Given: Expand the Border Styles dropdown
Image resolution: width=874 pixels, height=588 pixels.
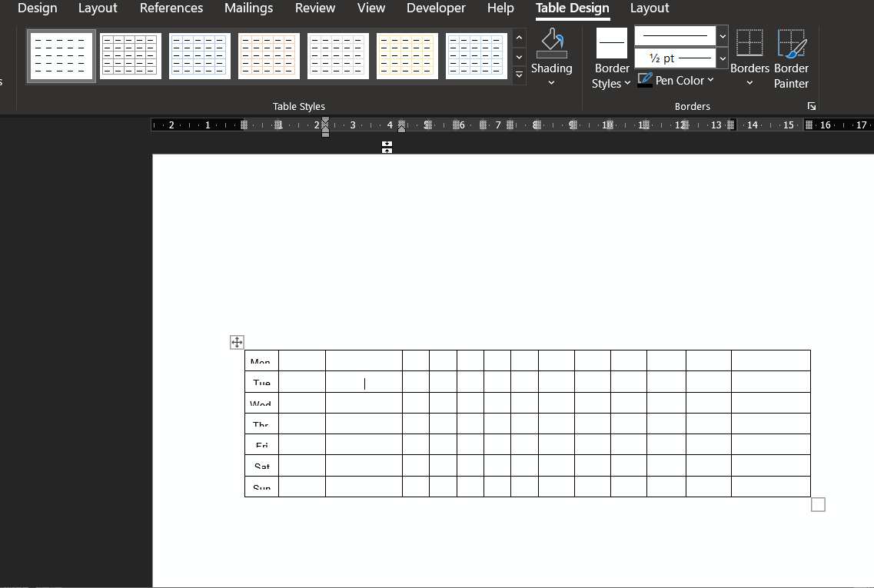Looking at the screenshot, I should (x=627, y=83).
